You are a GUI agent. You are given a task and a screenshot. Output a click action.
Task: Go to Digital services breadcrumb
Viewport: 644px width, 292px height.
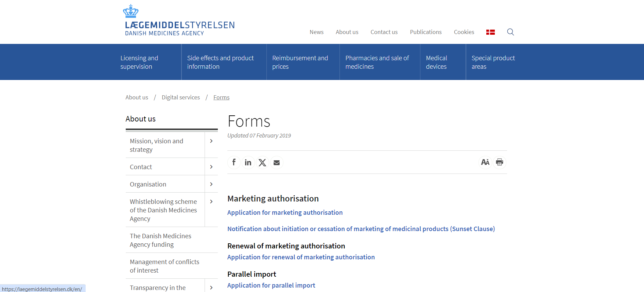[180, 97]
